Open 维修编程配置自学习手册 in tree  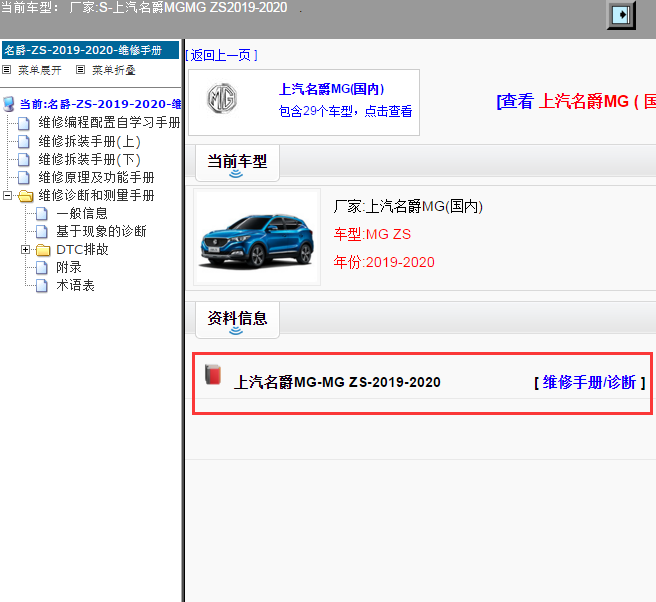[109, 123]
